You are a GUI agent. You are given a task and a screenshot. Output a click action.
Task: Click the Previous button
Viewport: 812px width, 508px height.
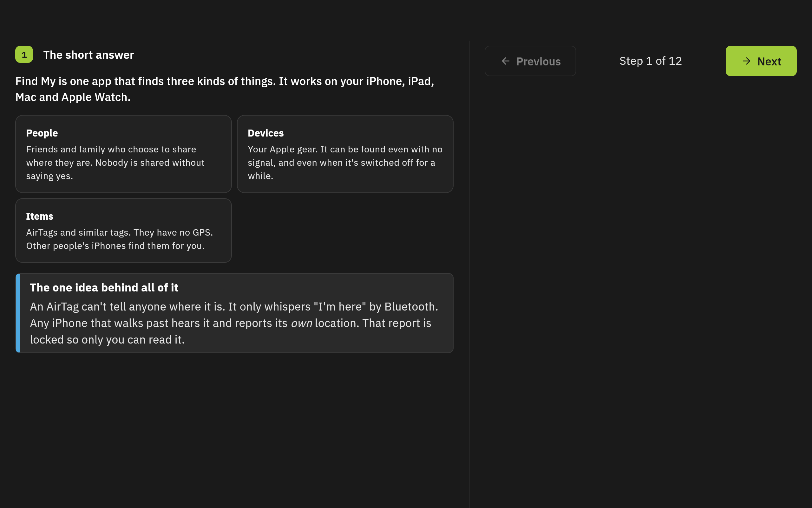530,61
